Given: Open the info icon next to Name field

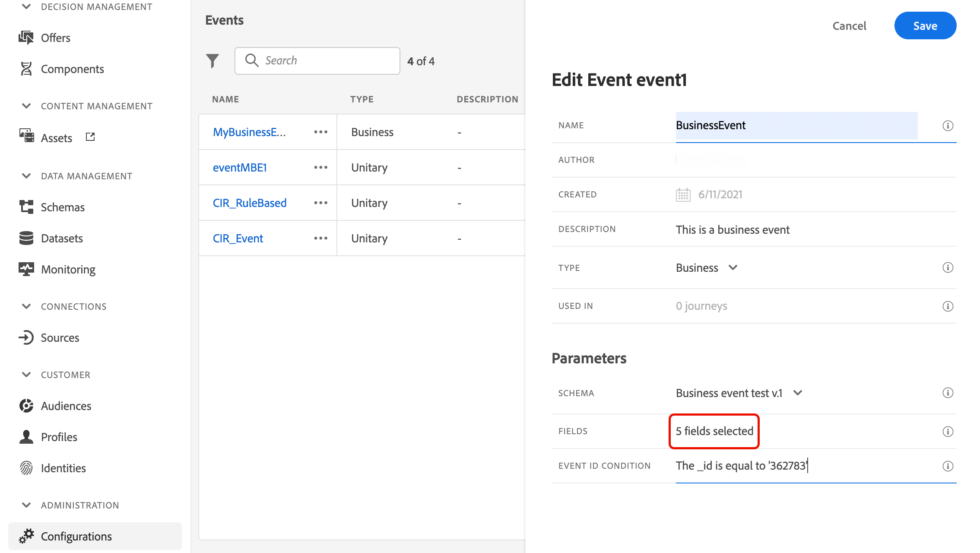Looking at the screenshot, I should pos(948,126).
